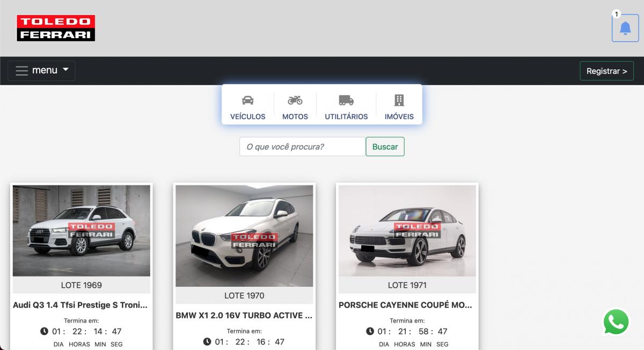Screen dimensions: 644x350
Task: Click the LOTE 1969 label
Action: tap(82, 285)
